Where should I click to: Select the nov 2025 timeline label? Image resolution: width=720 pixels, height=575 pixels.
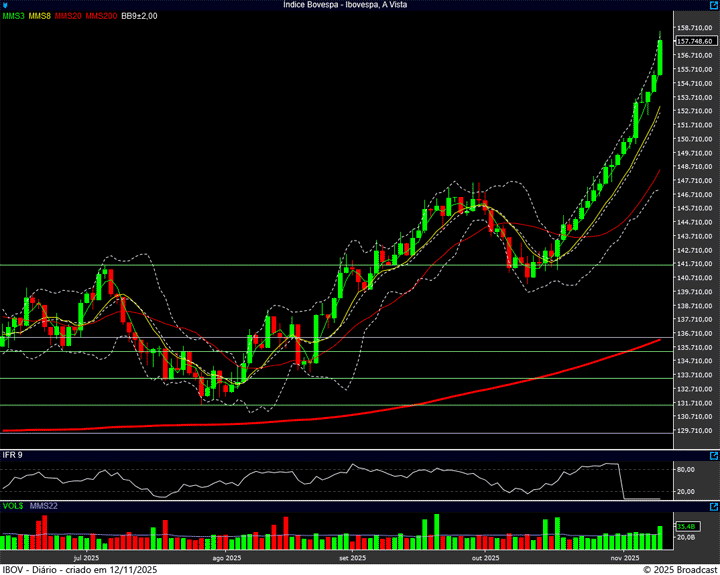coord(624,557)
